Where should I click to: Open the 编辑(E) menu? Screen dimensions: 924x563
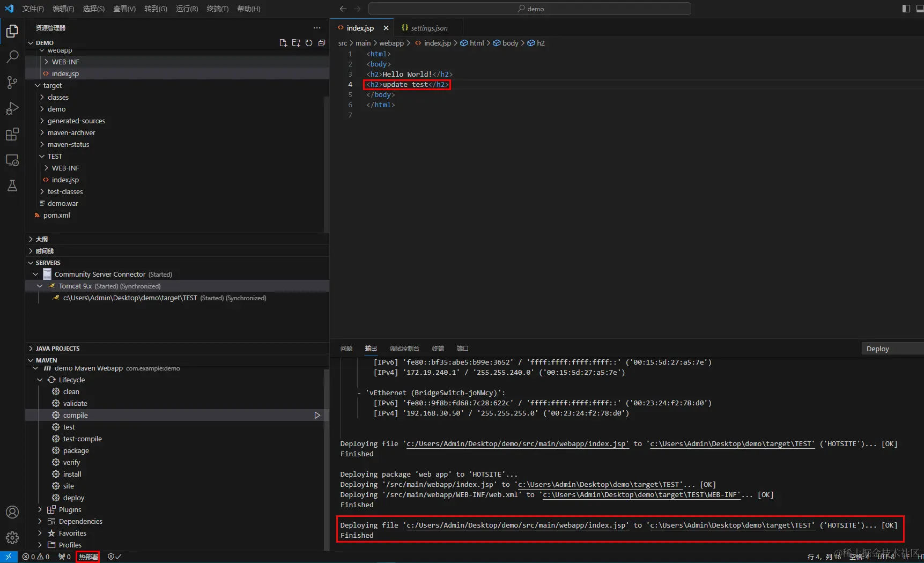pos(63,9)
